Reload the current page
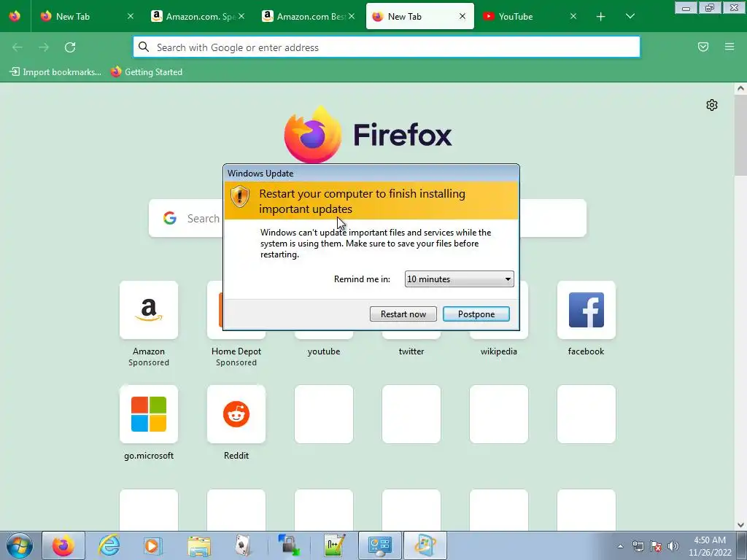This screenshot has width=747, height=560. click(70, 47)
